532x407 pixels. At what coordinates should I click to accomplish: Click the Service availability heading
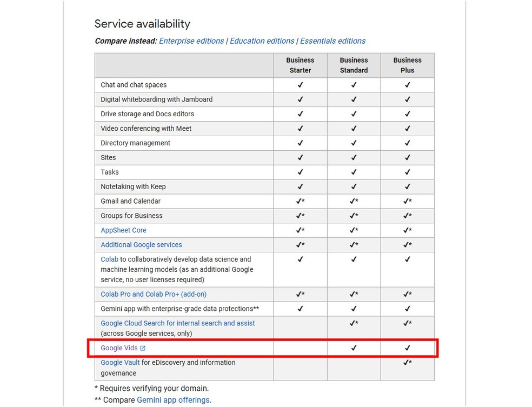coord(142,24)
